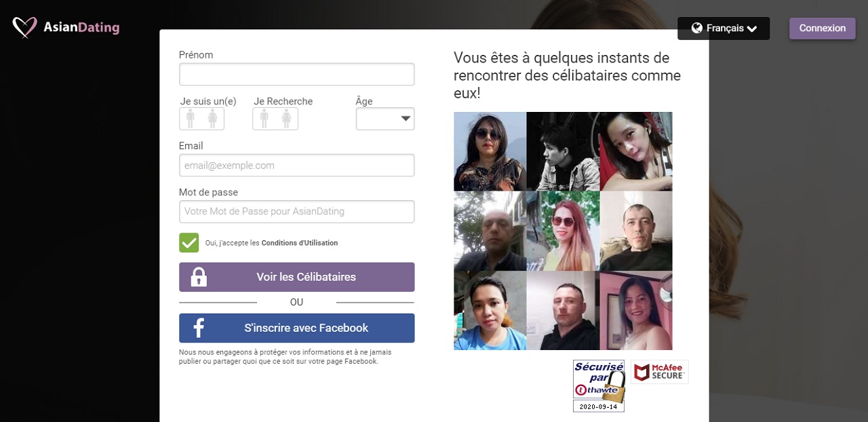Uncheck the Conditions d'Utilisation acceptance checkbox
The image size is (868, 422).
pyautogui.click(x=189, y=243)
